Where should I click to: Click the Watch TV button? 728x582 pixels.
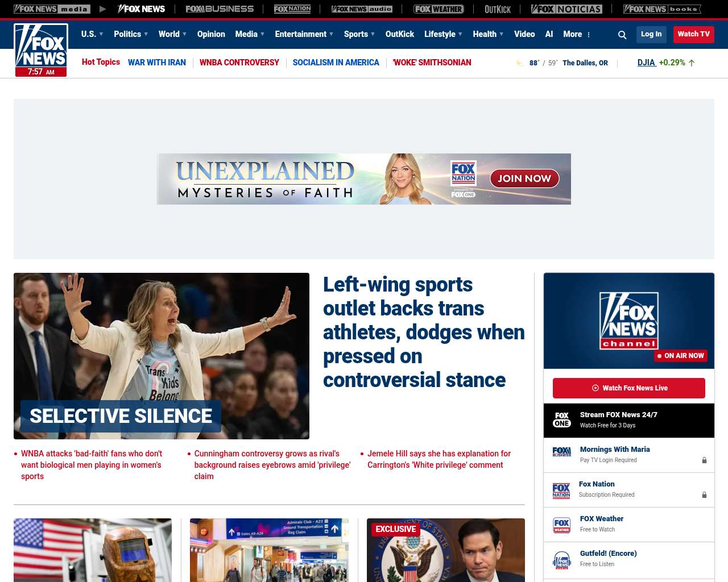click(x=694, y=34)
